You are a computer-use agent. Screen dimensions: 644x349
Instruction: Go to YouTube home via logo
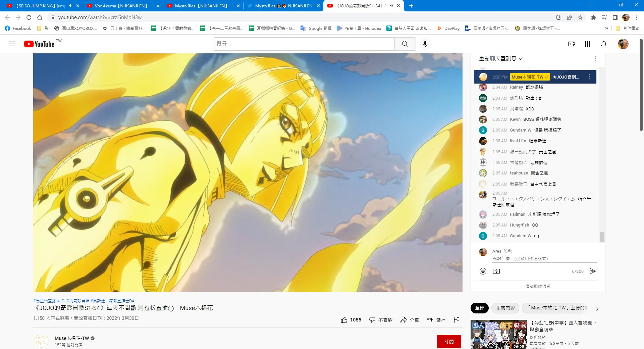click(39, 44)
